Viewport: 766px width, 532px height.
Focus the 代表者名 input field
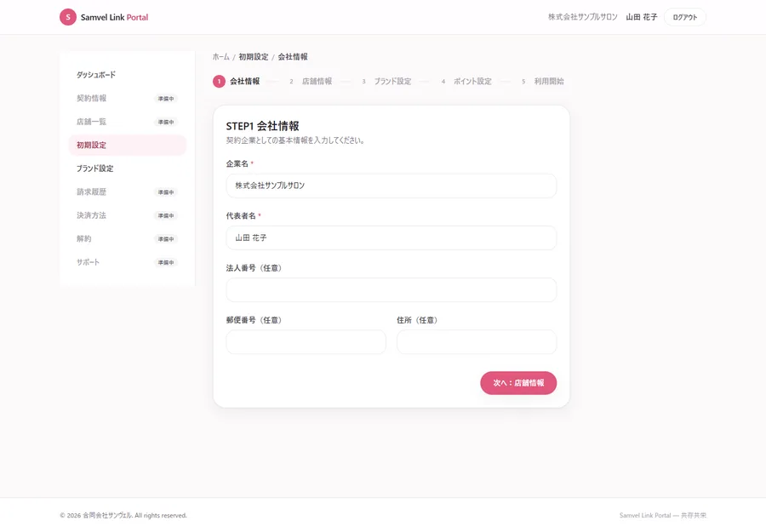pyautogui.click(x=392, y=237)
